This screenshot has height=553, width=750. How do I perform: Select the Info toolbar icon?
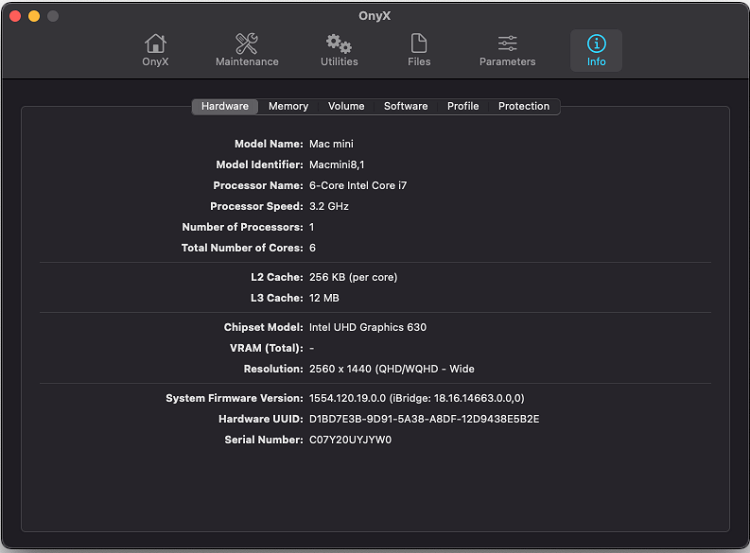(596, 50)
